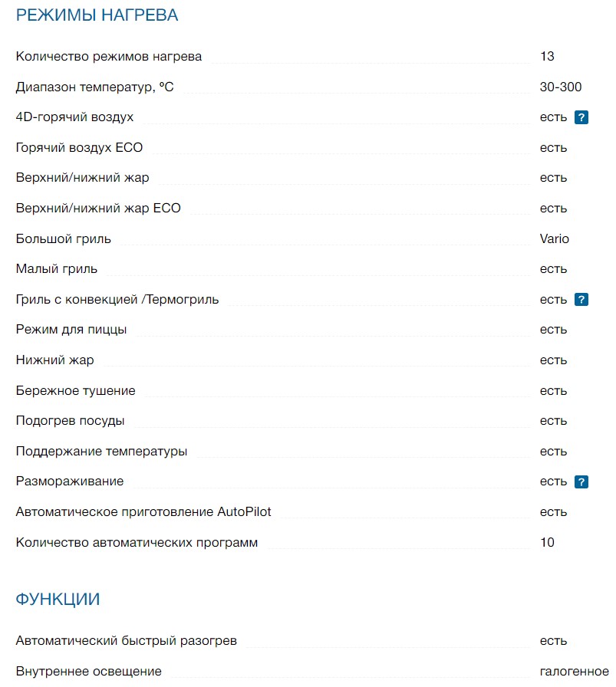Click the Подогрев посуды label
This screenshot has width=616, height=687.
click(x=70, y=421)
